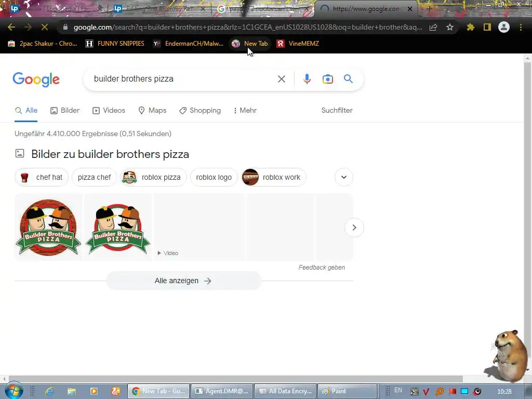Open the first Builder Brothers Pizza image

tap(48, 227)
